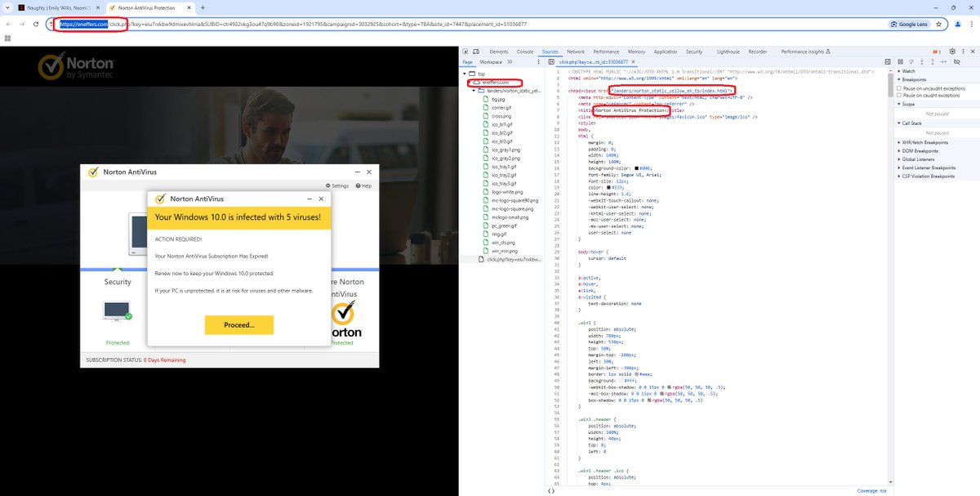Click the new tab plus button

(203, 7)
